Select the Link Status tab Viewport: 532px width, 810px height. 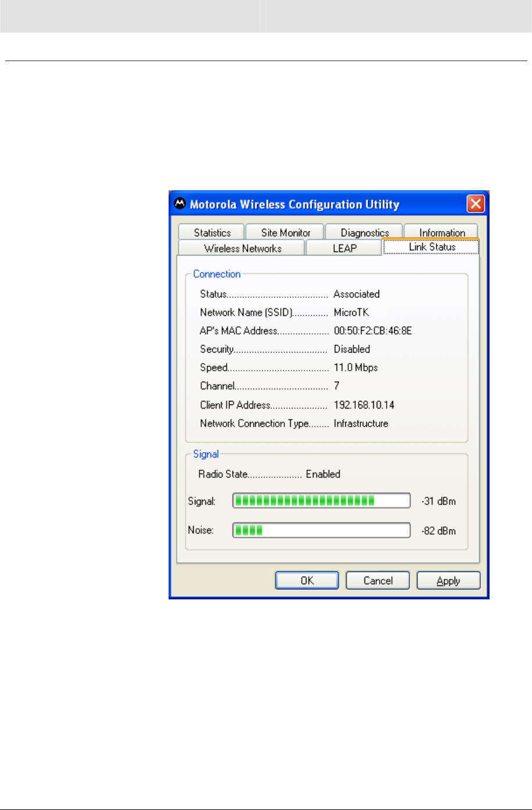[431, 247]
